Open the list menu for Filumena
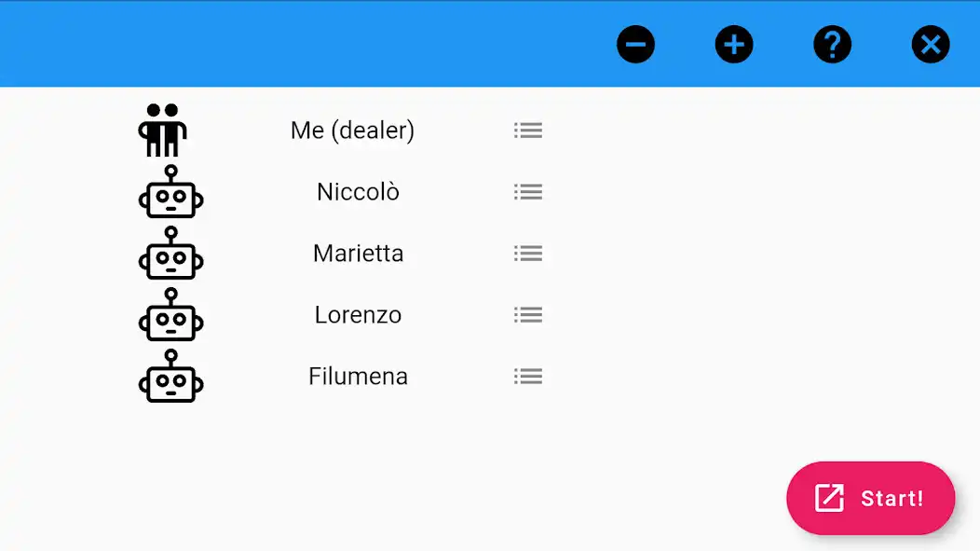Image resolution: width=980 pixels, height=551 pixels. pyautogui.click(x=528, y=377)
